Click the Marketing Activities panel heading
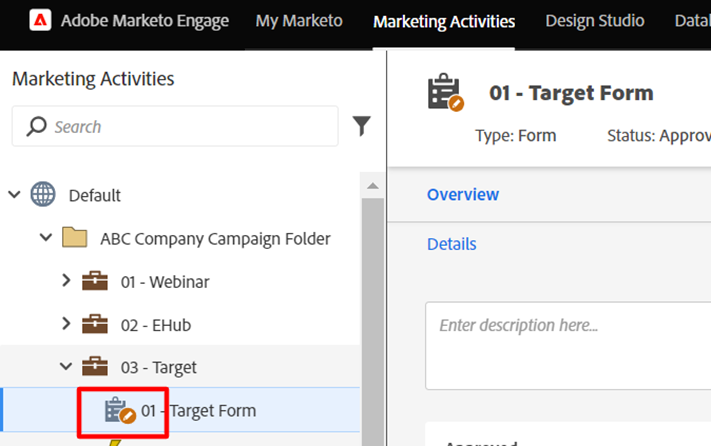This screenshot has height=446, width=711. pyautogui.click(x=93, y=79)
